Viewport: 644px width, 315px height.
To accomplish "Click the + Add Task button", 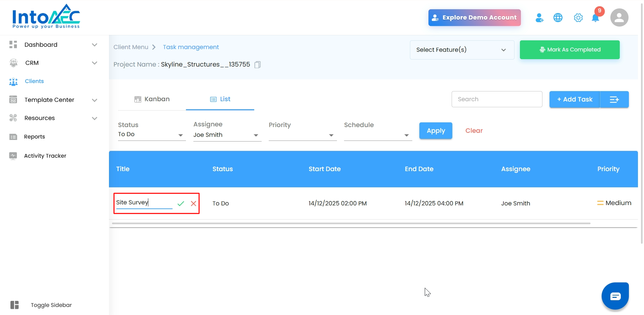I will tap(575, 100).
